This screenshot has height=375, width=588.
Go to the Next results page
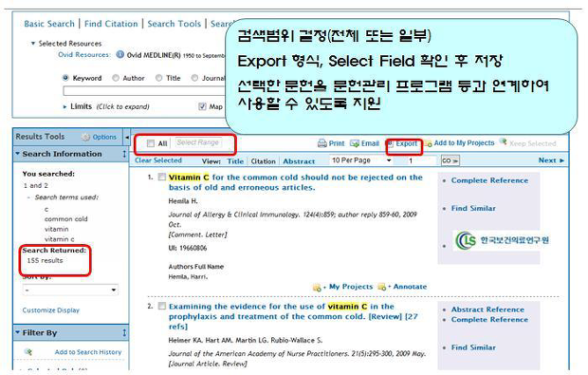coord(551,160)
